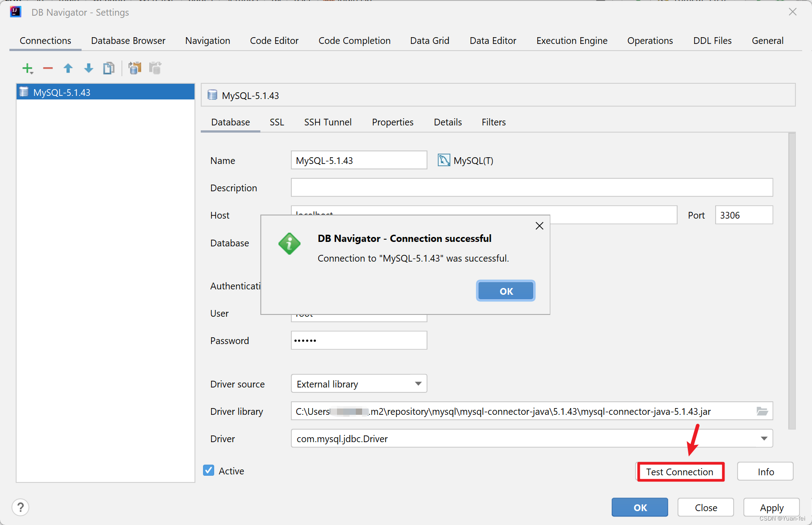Expand the Driver class dropdown

click(x=764, y=439)
